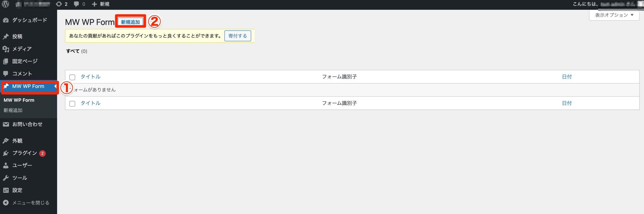Image resolution: width=644 pixels, height=214 pixels.
Task: Click the 寄付する donate button
Action: click(x=237, y=36)
